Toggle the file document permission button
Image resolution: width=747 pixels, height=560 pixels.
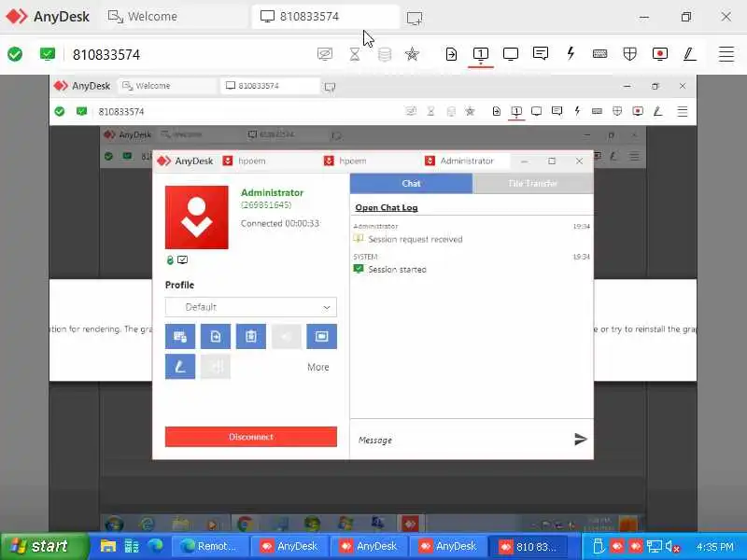coord(216,336)
